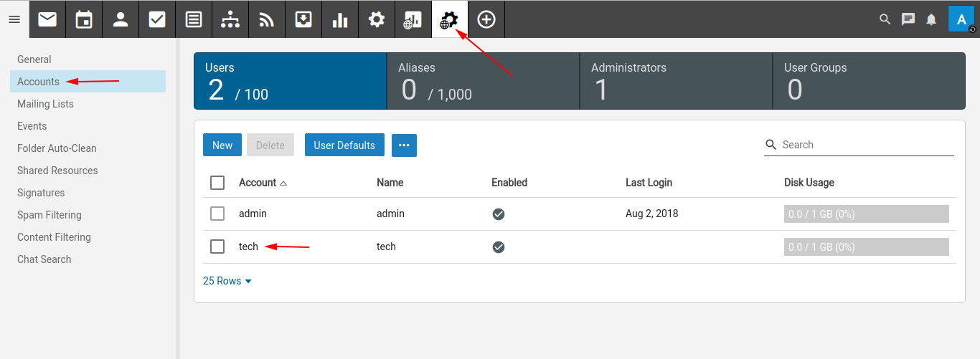The width and height of the screenshot is (980, 359).
Task: Open the user avatar A menu
Action: pyautogui.click(x=961, y=19)
